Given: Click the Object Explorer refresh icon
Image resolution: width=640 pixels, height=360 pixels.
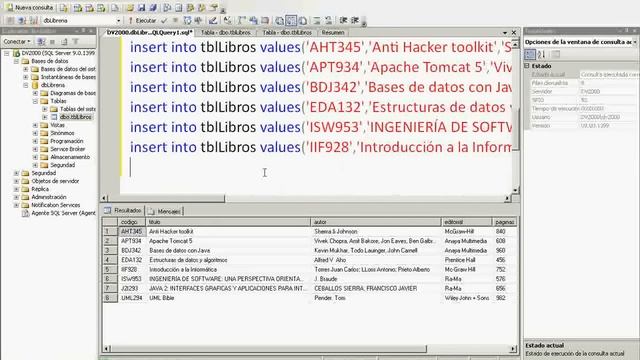Looking at the screenshot, I should tap(64, 42).
